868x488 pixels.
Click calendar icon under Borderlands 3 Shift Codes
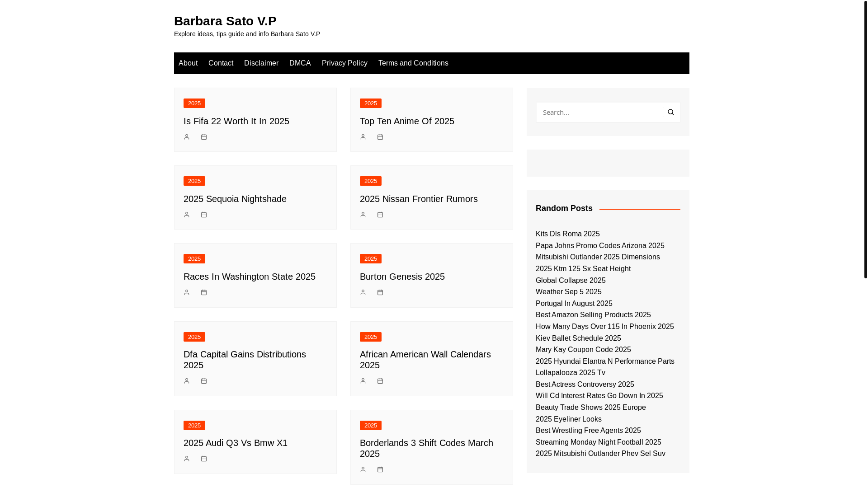[380, 469]
